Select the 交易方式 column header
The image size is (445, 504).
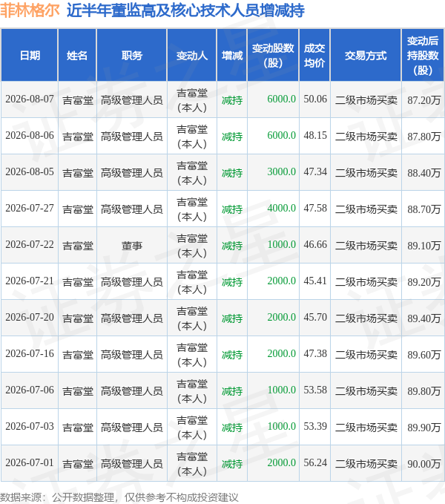point(366,56)
